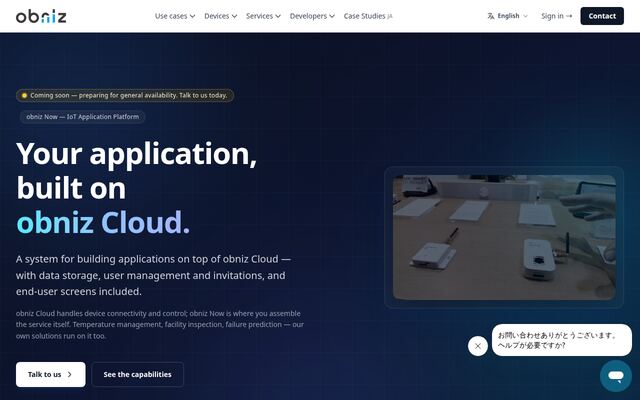This screenshot has height=400, width=640.
Task: Click See the capabilities button
Action: 138,374
